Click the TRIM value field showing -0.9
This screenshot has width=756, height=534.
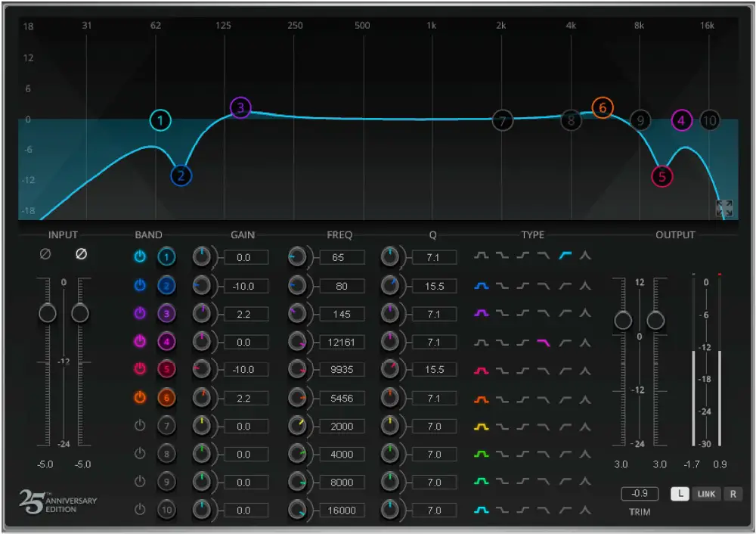tap(639, 493)
